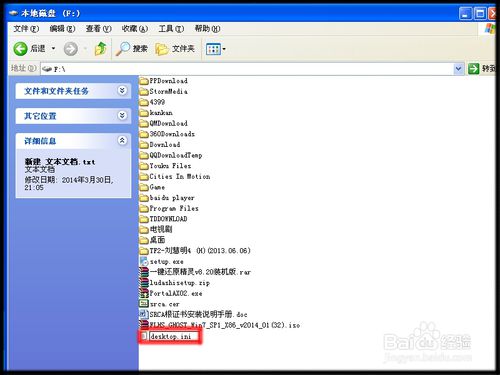Click the Forward arrow button
This screenshot has height=375, width=500.
pos(71,49)
